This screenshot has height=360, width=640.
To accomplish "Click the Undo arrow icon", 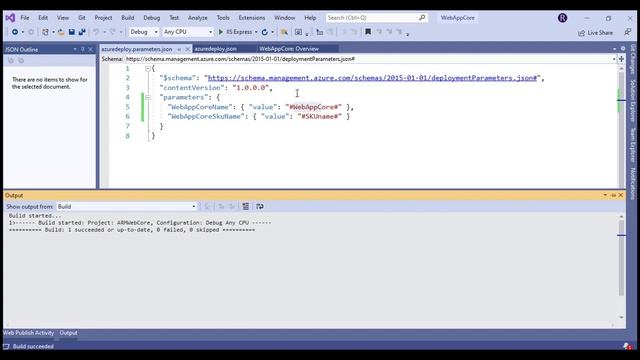I will (x=96, y=32).
